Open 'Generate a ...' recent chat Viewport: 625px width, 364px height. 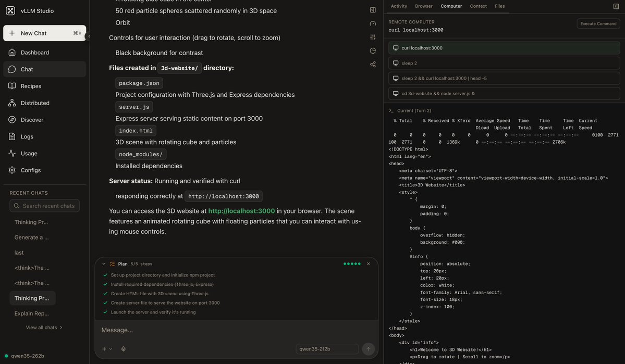point(31,237)
